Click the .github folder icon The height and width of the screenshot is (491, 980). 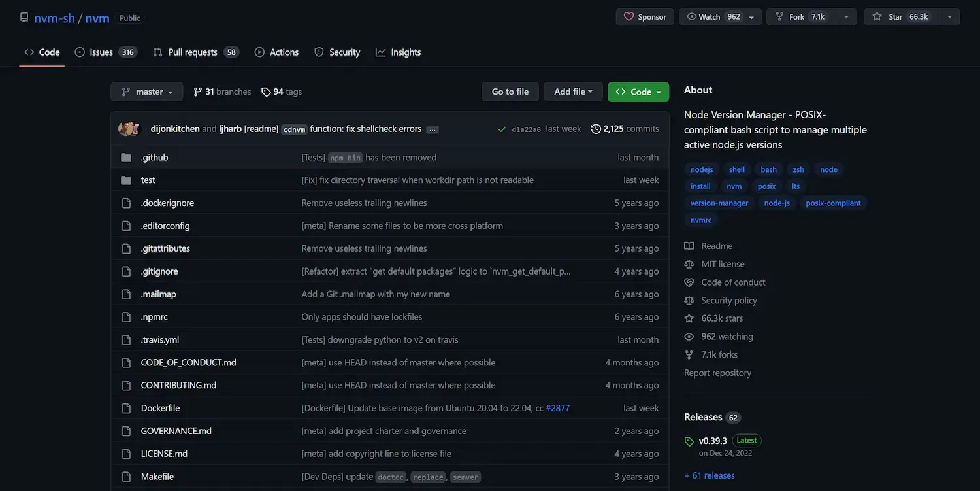click(126, 158)
